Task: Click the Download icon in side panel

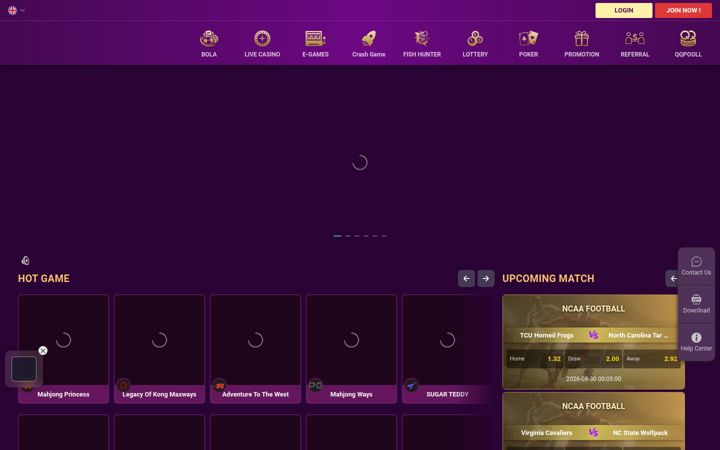Action: pyautogui.click(x=696, y=299)
